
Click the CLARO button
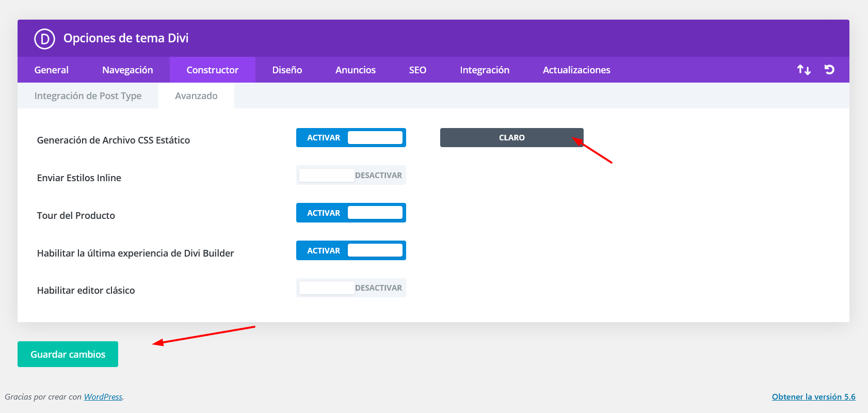click(x=512, y=138)
